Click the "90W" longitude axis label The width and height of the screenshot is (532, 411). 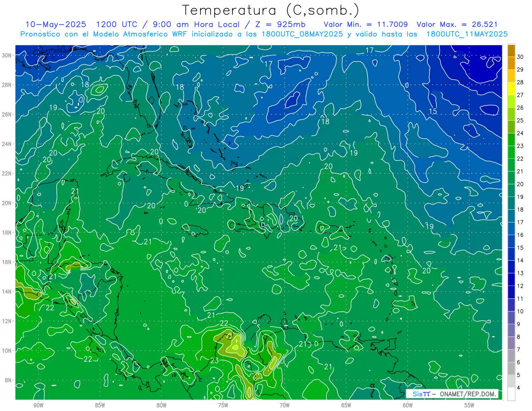click(x=38, y=405)
